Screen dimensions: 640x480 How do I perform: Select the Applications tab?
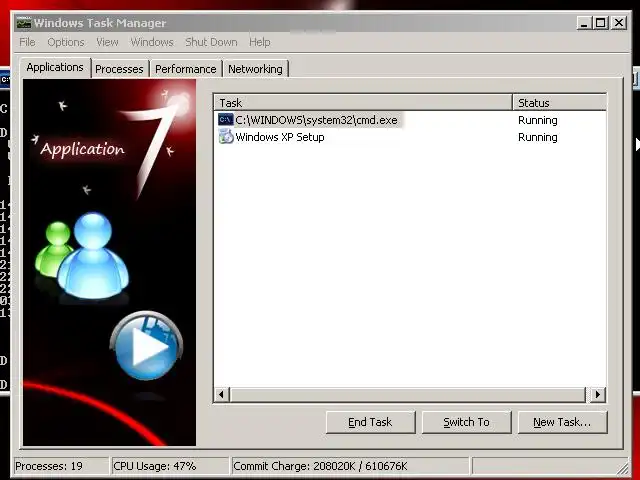tap(55, 67)
